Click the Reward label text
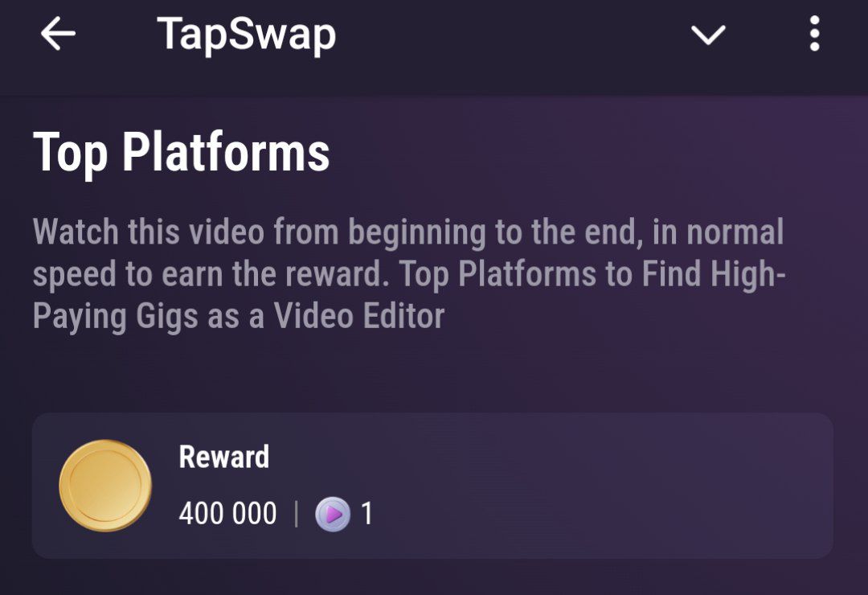 click(x=224, y=457)
